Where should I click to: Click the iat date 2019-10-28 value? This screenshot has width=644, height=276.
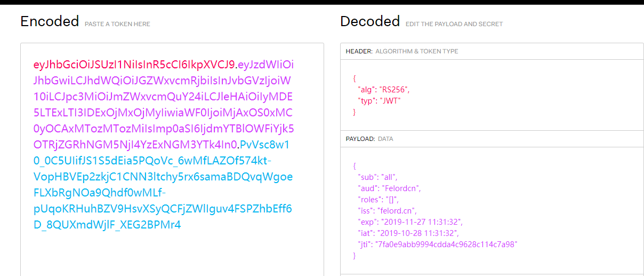pos(418,233)
